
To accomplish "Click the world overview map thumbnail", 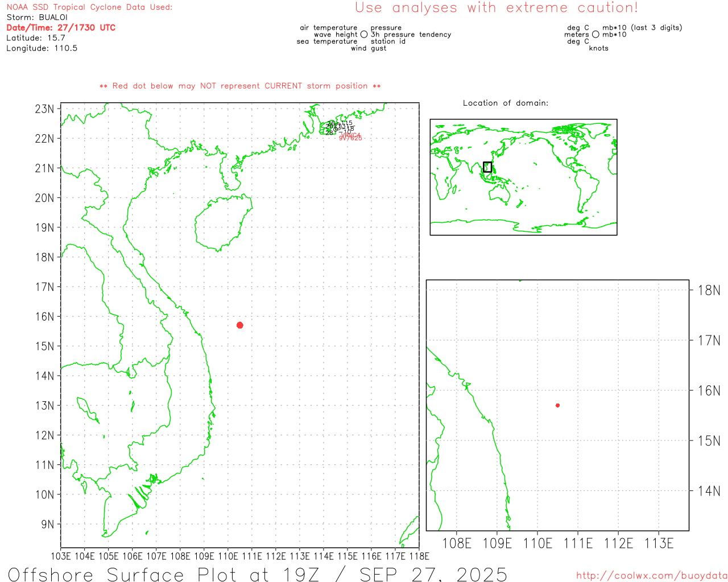I will 523,177.
